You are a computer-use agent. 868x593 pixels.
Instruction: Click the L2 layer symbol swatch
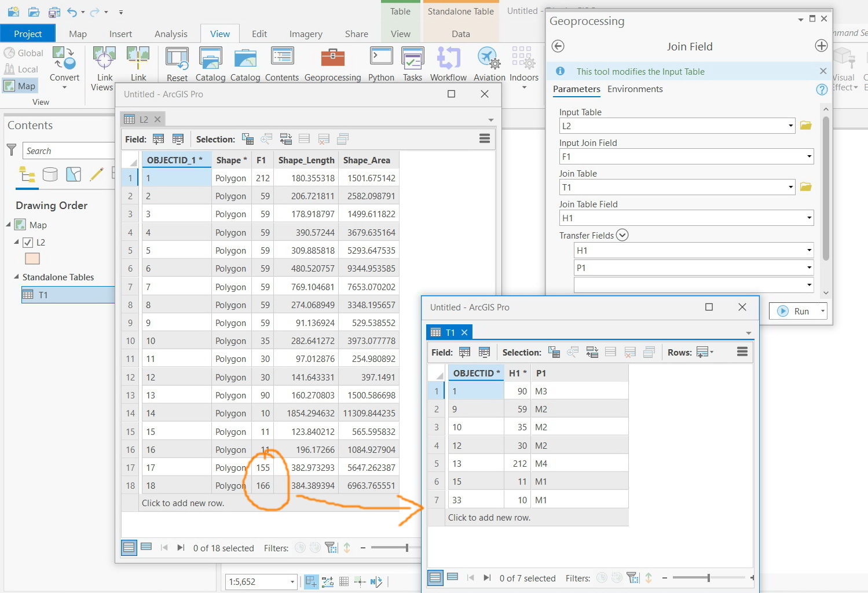pos(32,259)
